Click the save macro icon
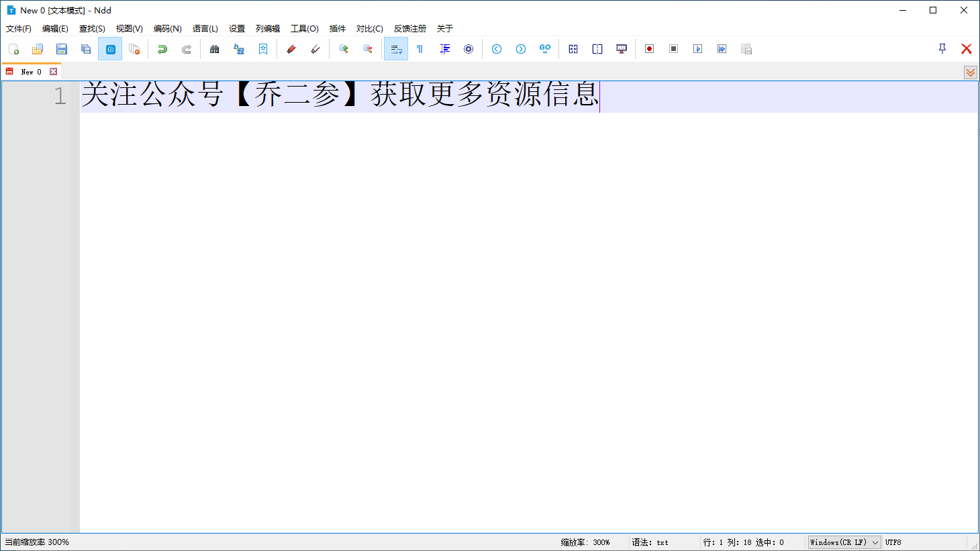Image resolution: width=980 pixels, height=551 pixels. point(746,49)
